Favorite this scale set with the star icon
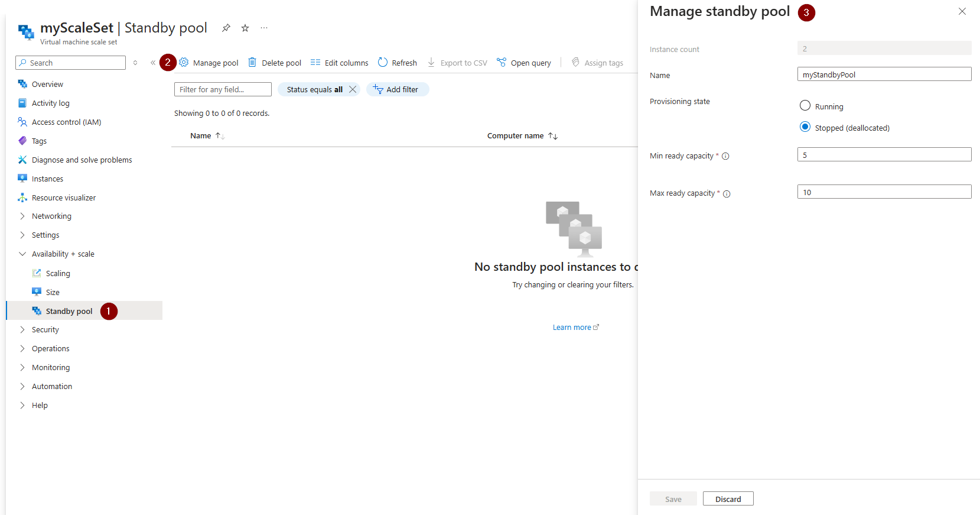This screenshot has height=515, width=980. tap(245, 28)
